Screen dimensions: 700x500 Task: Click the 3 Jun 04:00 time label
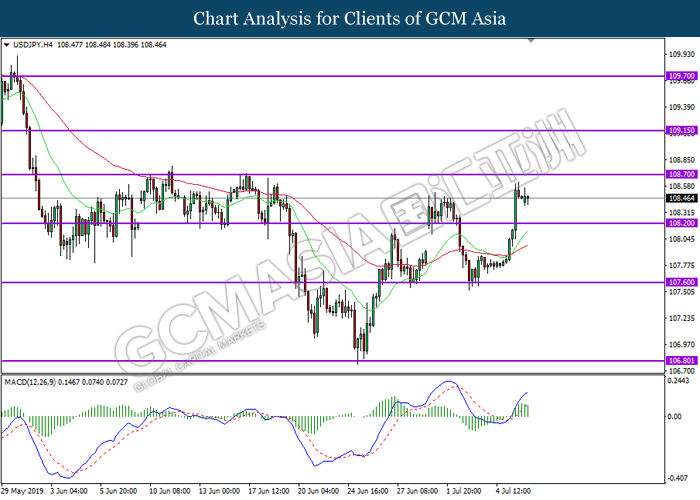(x=69, y=491)
